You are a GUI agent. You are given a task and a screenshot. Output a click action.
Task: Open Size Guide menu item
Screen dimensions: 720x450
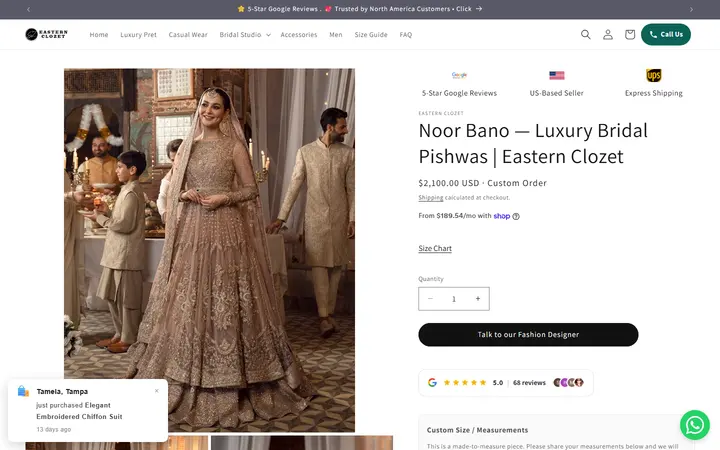tap(371, 34)
